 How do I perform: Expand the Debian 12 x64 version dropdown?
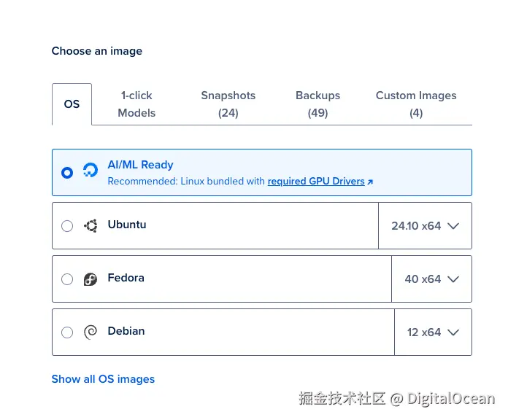(x=433, y=332)
